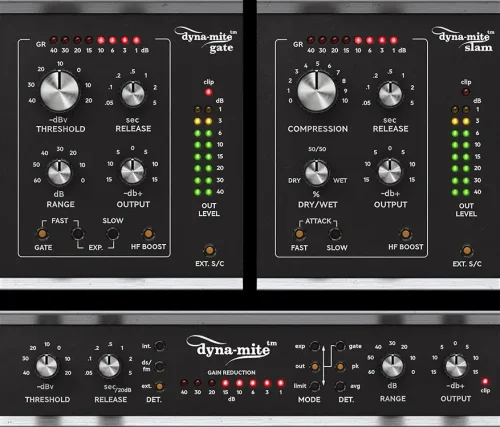Click bottom unit gain reduction 1 LED
Viewport: 500px width, 427px height.
[281, 383]
